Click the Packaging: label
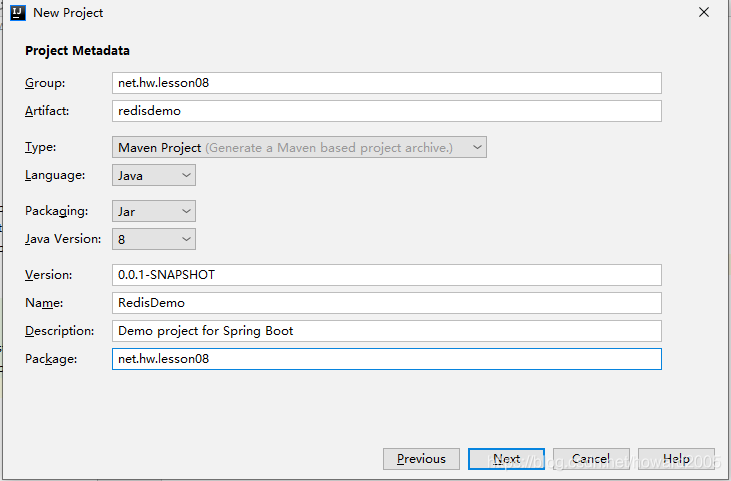Image resolution: width=731 pixels, height=481 pixels. pyautogui.click(x=56, y=211)
